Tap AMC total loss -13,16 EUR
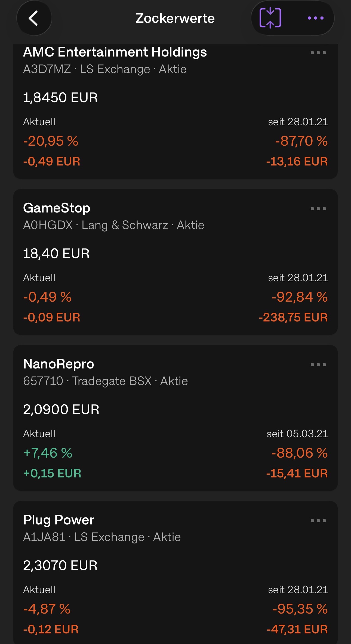Screen dimensions: 351x644 pyautogui.click(x=297, y=161)
